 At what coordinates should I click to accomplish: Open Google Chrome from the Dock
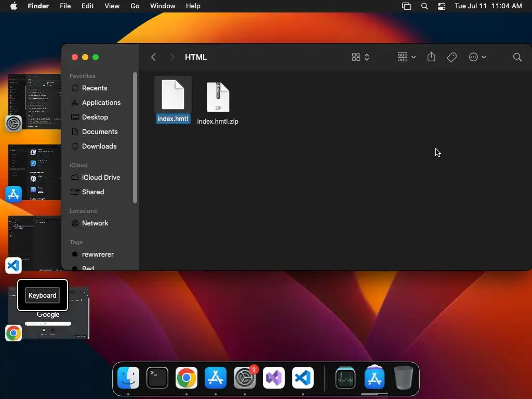tap(187, 378)
